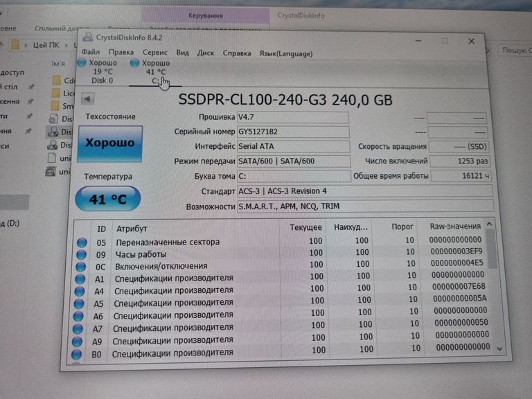Click the Интерфейс Serial ATA field

click(294, 147)
